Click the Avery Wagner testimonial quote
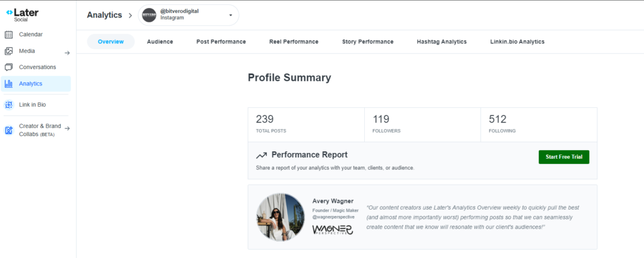This screenshot has height=258, width=644. click(x=473, y=217)
